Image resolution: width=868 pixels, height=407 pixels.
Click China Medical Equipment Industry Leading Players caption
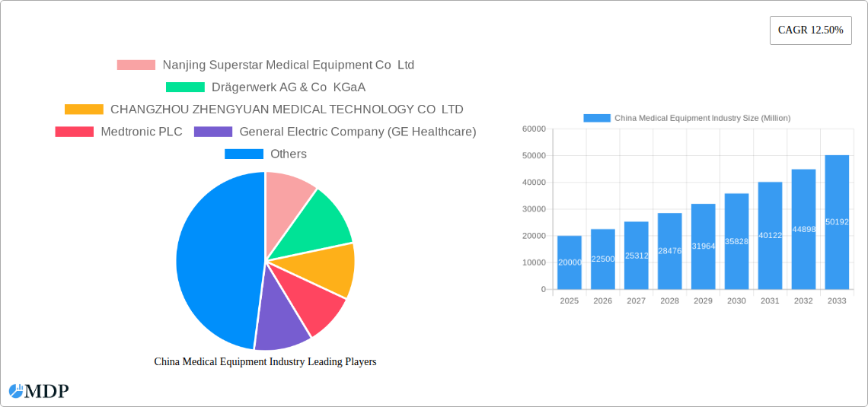point(265,361)
